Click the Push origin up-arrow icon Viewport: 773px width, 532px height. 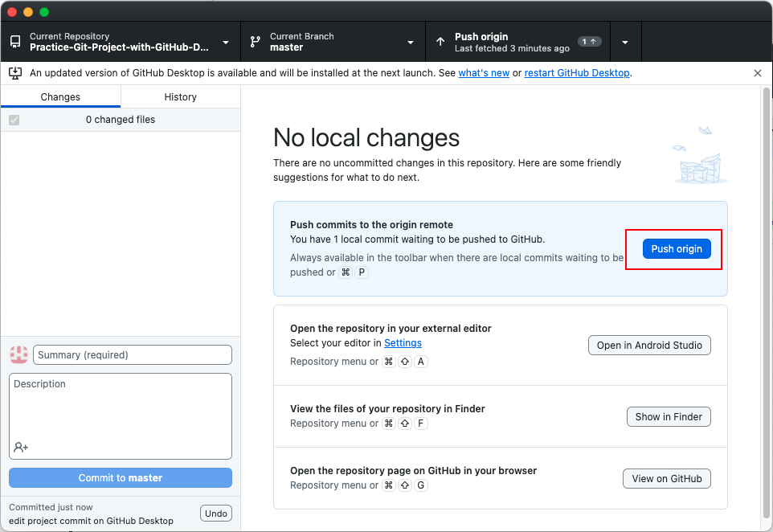(x=440, y=42)
